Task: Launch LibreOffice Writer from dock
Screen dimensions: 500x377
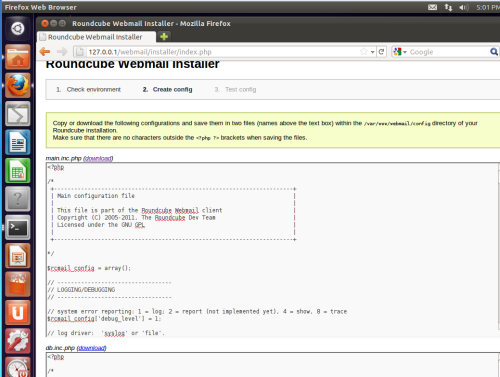Action: pos(18,142)
